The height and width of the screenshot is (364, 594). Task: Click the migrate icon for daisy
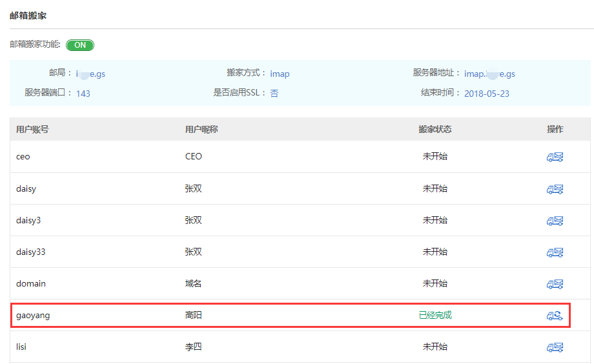[x=555, y=189]
